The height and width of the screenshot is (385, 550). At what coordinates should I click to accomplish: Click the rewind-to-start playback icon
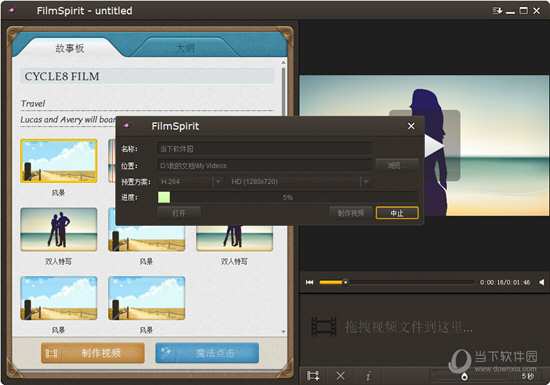coord(309,282)
